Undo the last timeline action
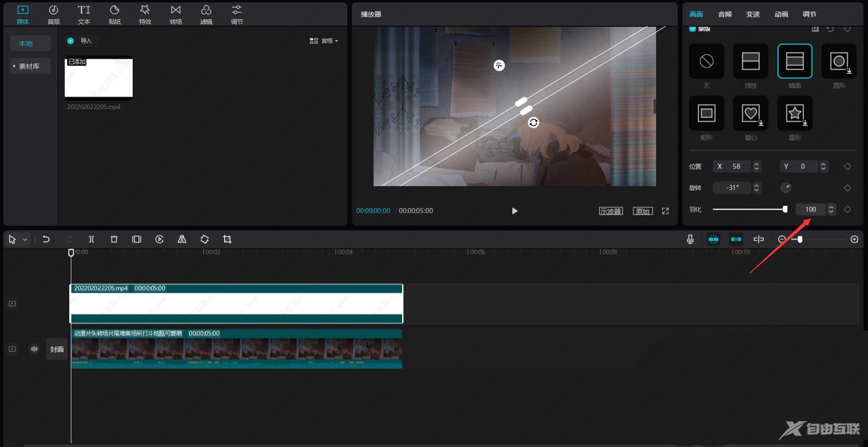Viewport: 868px width, 447px height. (46, 239)
